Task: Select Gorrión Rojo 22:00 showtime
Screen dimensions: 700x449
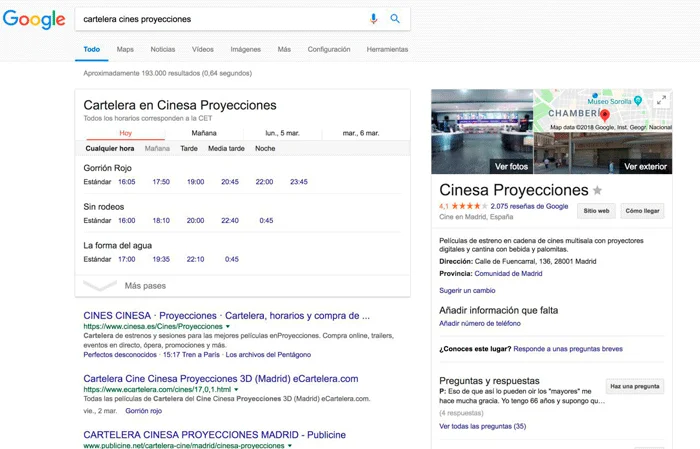Action: [264, 182]
